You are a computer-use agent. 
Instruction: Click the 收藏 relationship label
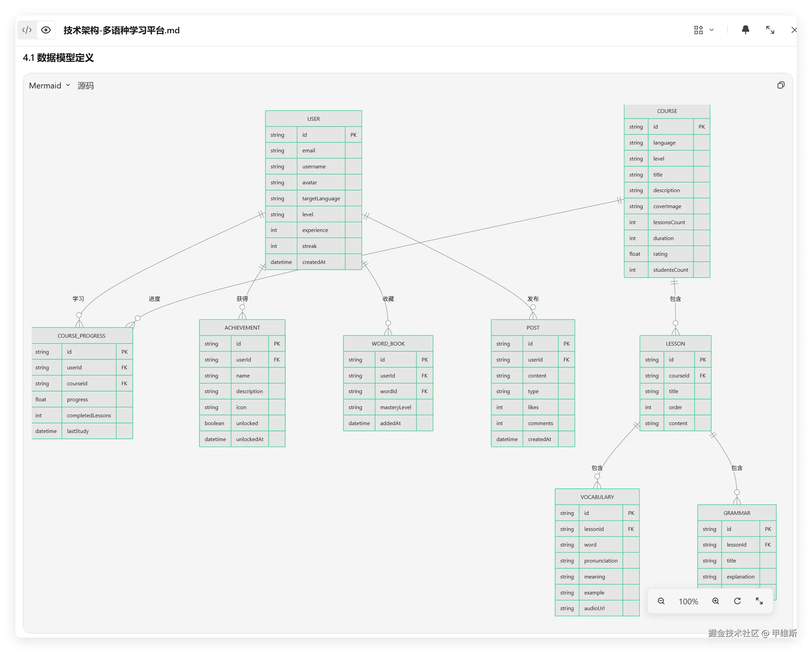(x=388, y=299)
